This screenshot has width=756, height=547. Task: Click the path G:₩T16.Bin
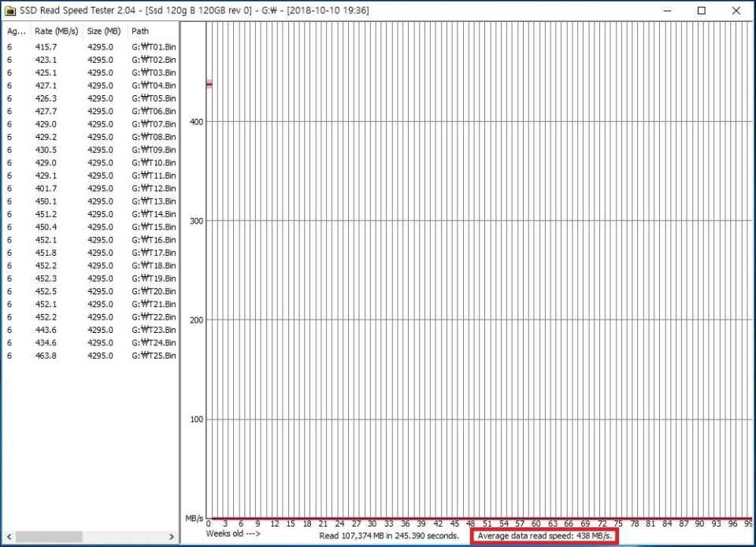(x=154, y=240)
